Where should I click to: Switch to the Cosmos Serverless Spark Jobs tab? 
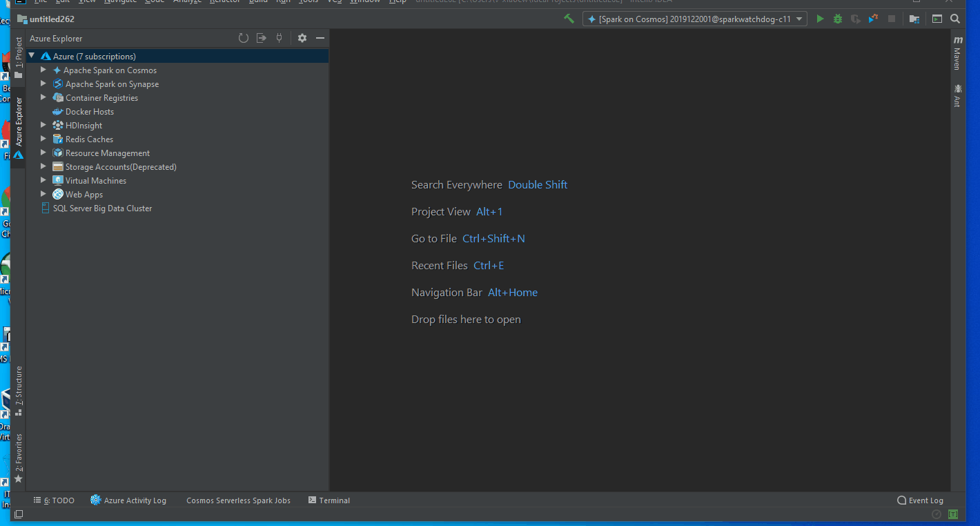(x=238, y=500)
